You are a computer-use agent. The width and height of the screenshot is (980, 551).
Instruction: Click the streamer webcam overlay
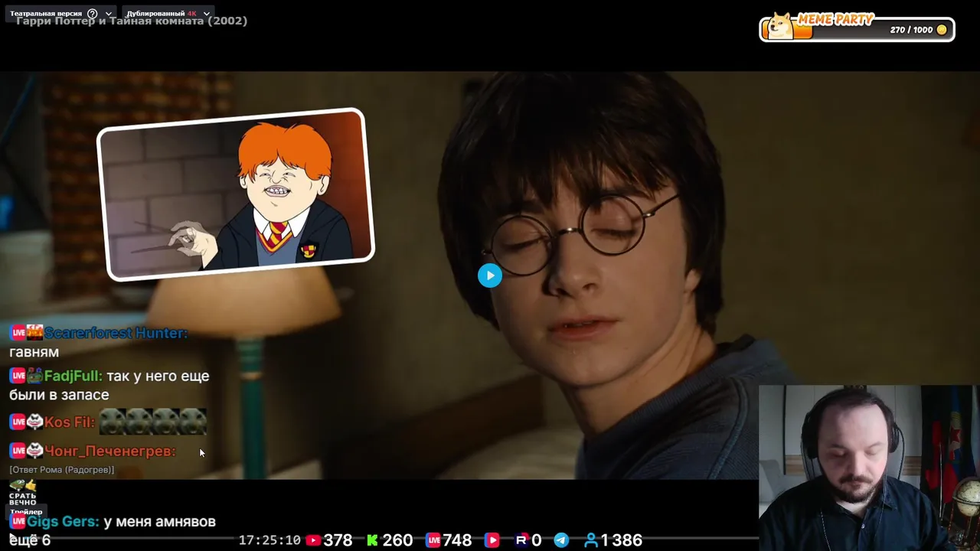point(869,468)
